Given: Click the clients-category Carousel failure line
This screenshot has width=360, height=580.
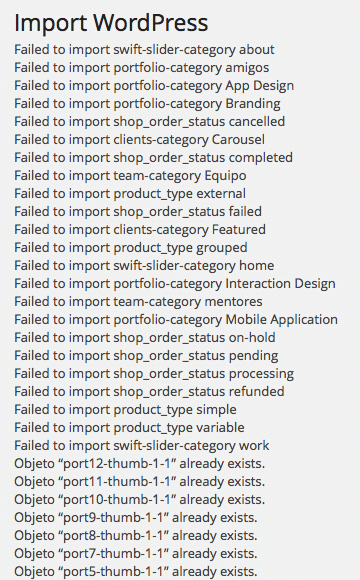Looking at the screenshot, I should (x=139, y=140).
